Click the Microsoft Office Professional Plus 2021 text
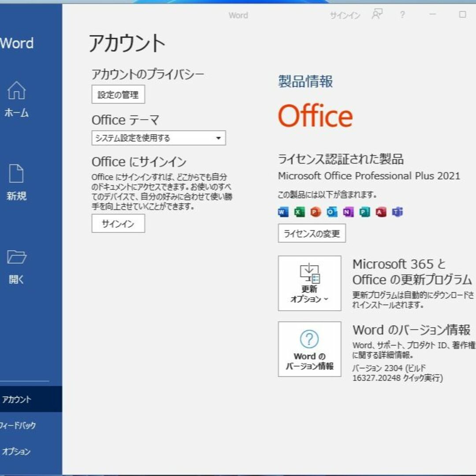Screen dimensions: 476x476 [369, 176]
